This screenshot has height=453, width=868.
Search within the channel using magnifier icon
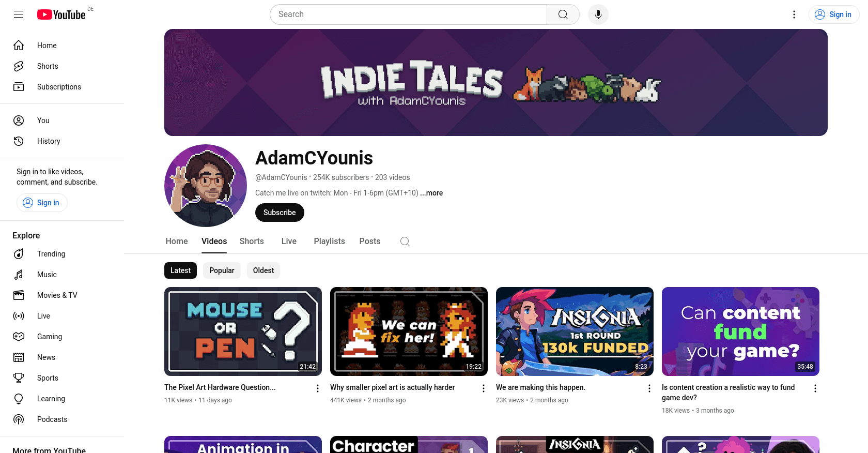click(x=405, y=241)
